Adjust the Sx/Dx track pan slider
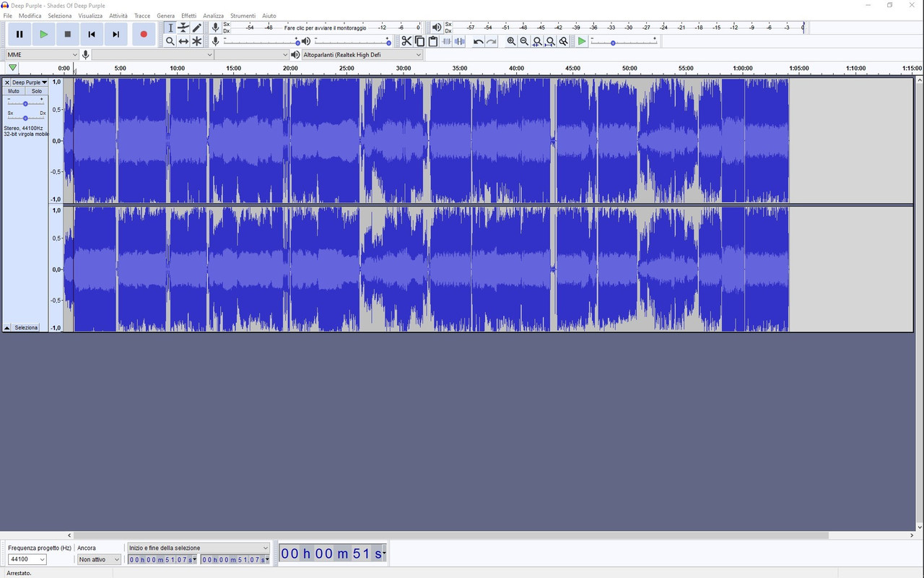 (x=25, y=118)
